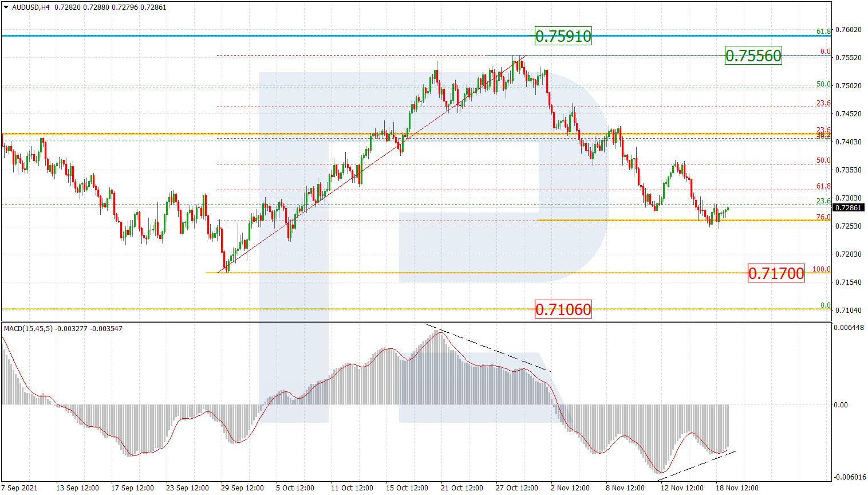Image resolution: width=868 pixels, height=495 pixels.
Task: Click the 0.73030 value on price axis
Action: [849, 198]
